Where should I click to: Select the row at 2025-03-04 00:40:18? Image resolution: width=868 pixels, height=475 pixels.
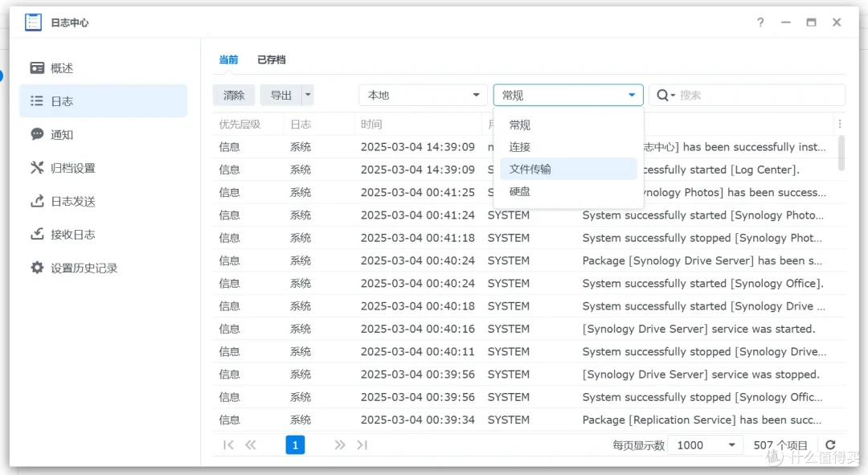click(x=529, y=306)
